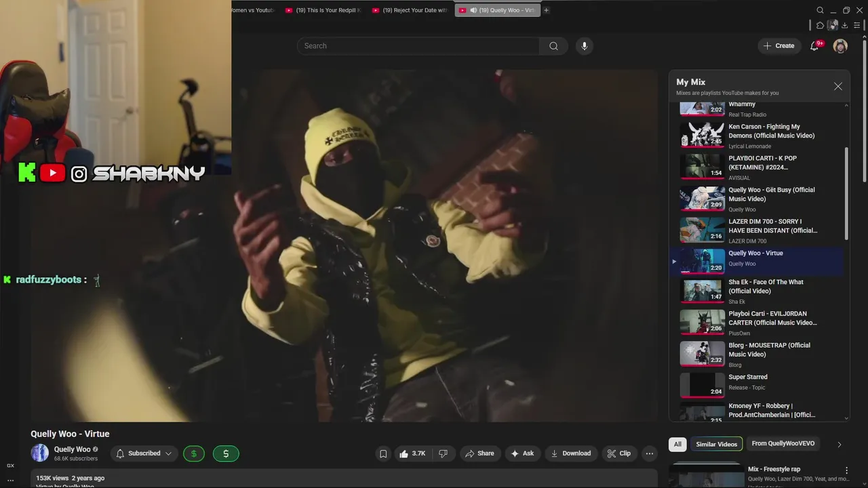This screenshot has height=488, width=868.
Task: Open Quelly Woo channel avatar
Action: coord(40,453)
